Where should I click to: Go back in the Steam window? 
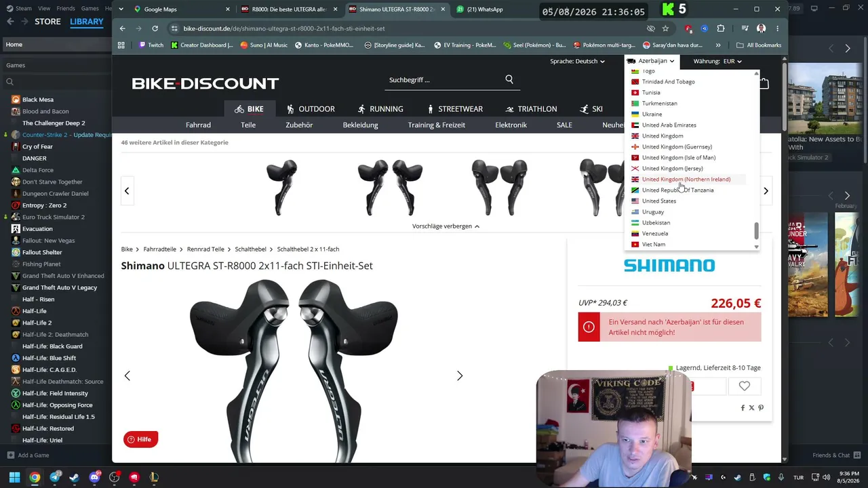[x=10, y=22]
